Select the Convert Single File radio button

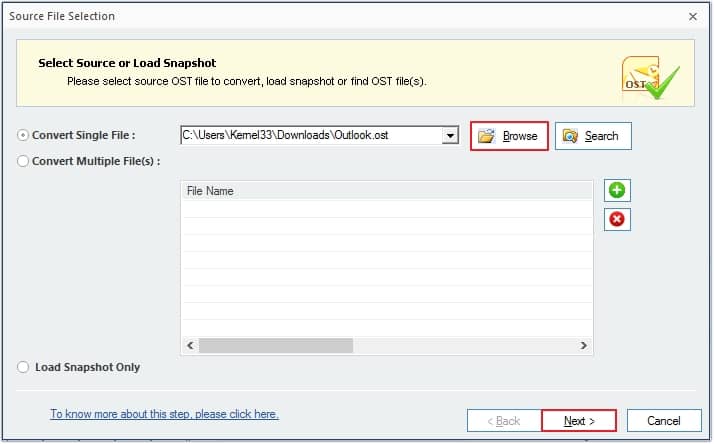[23, 135]
